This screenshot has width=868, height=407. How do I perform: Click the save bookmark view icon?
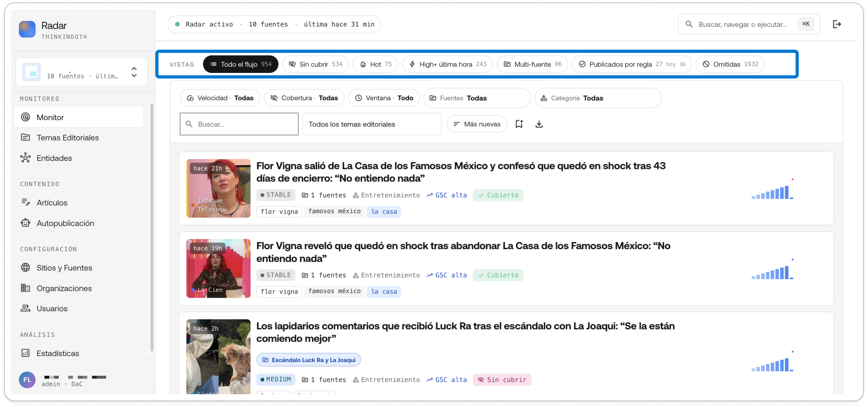coord(519,124)
